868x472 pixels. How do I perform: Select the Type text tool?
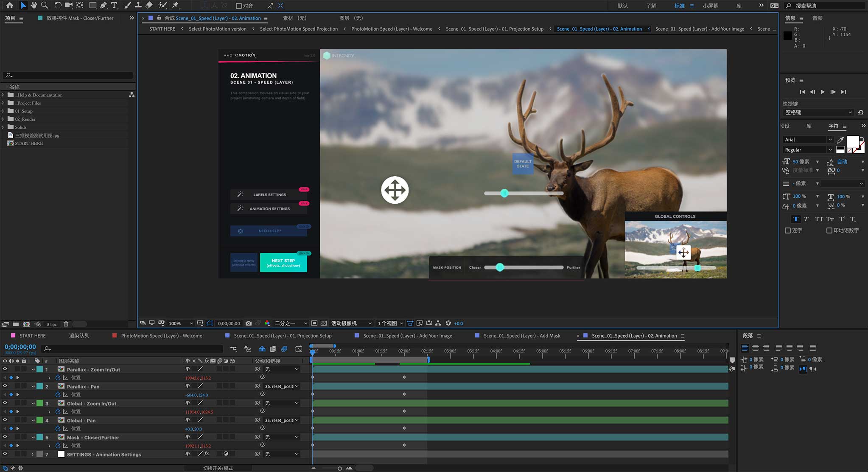[x=114, y=6]
